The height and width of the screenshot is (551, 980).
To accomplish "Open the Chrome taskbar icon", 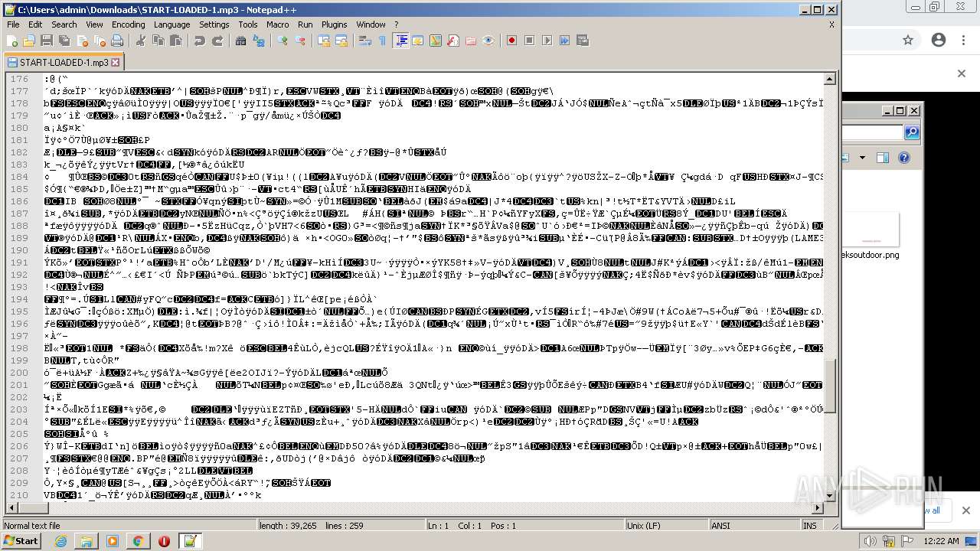I will click(x=138, y=541).
